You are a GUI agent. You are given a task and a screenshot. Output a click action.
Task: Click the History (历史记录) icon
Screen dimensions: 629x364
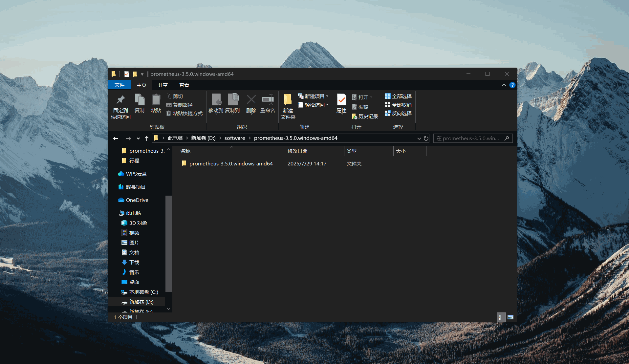[x=355, y=117]
